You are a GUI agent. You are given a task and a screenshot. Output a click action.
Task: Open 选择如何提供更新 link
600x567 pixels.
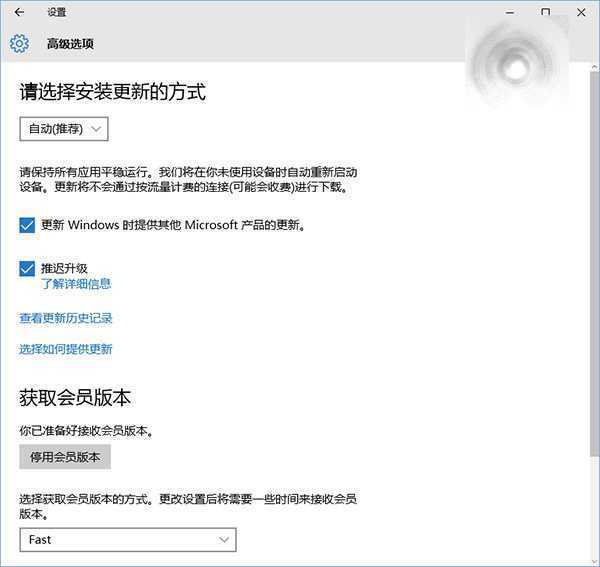pyautogui.click(x=66, y=349)
